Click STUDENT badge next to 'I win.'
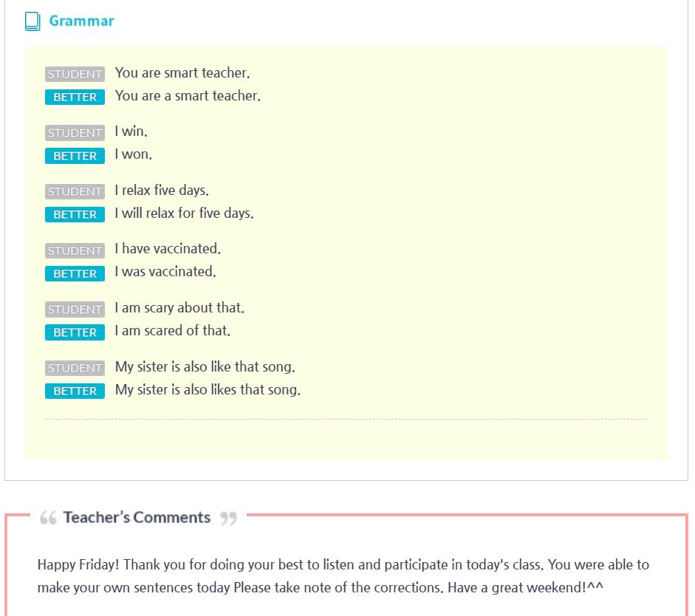The height and width of the screenshot is (616, 695). pos(75,133)
